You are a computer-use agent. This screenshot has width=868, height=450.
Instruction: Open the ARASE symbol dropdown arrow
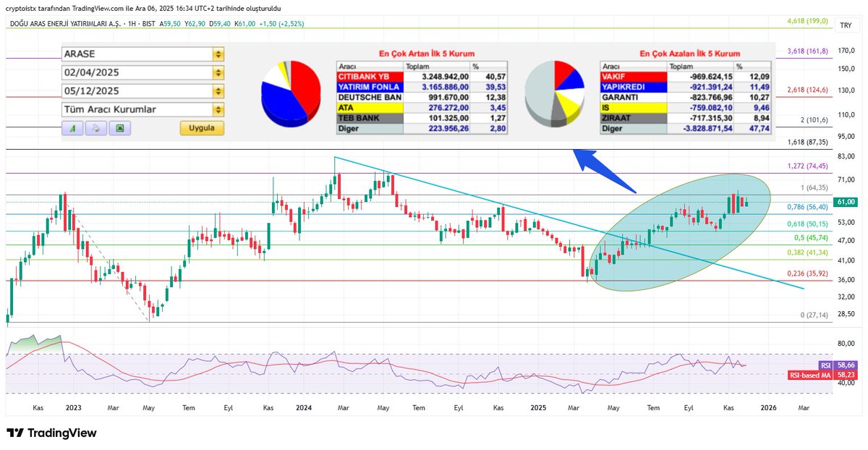coord(218,54)
